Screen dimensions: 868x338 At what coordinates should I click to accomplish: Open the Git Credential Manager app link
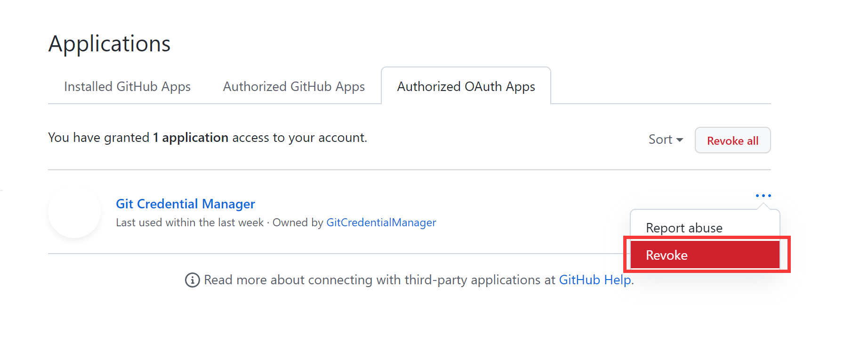tap(185, 204)
